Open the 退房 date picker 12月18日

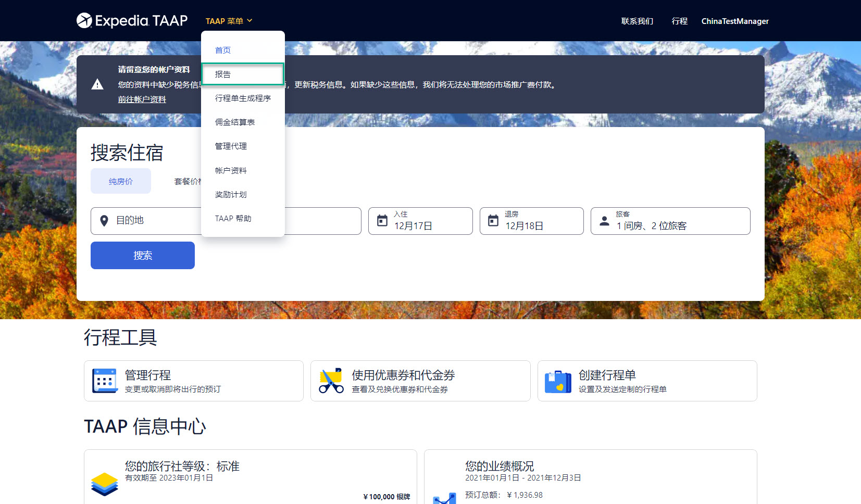point(532,221)
